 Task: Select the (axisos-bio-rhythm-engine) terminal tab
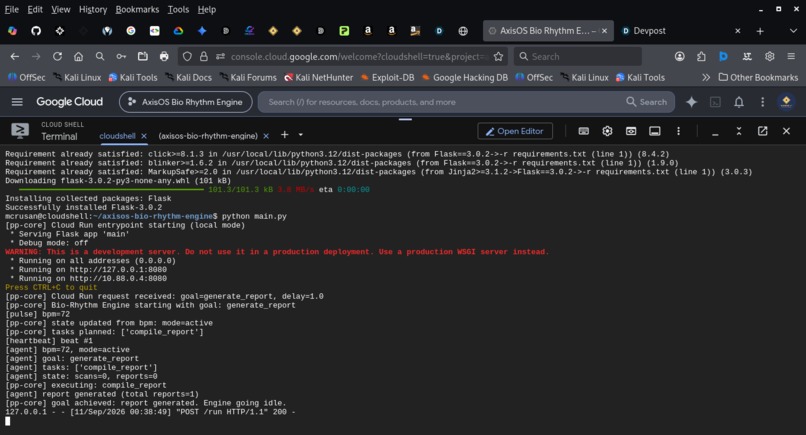[208, 136]
